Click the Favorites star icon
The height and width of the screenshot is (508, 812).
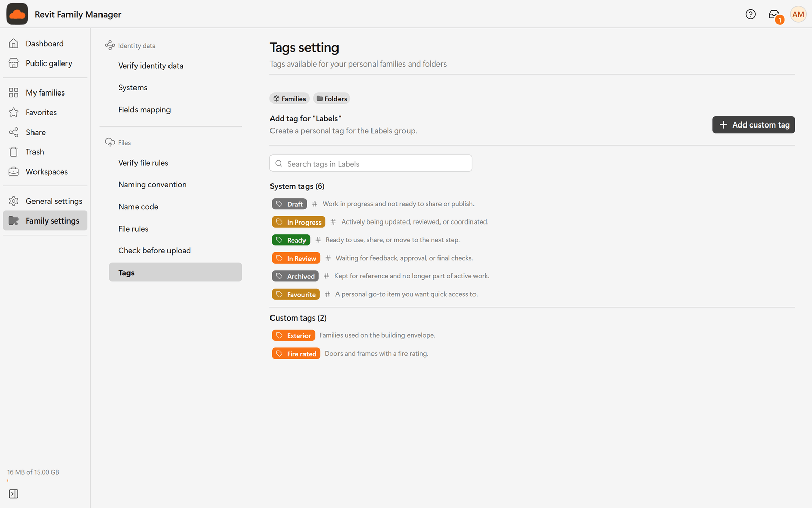pyautogui.click(x=14, y=112)
